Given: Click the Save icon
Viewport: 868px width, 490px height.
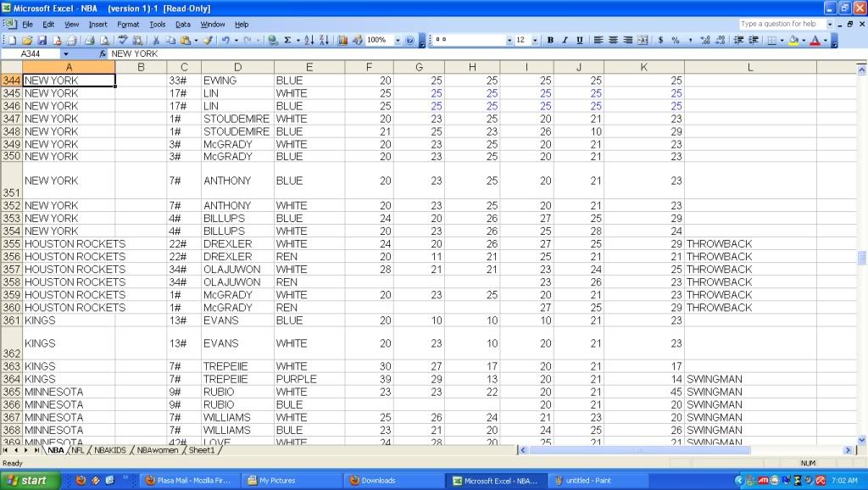Looking at the screenshot, I should point(42,41).
